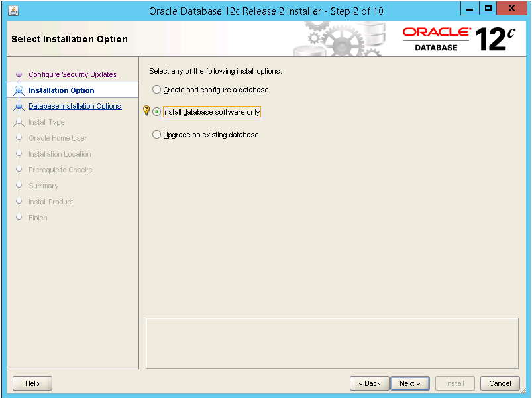Go to Database Installation Options step
The width and height of the screenshot is (532, 398).
75,106
